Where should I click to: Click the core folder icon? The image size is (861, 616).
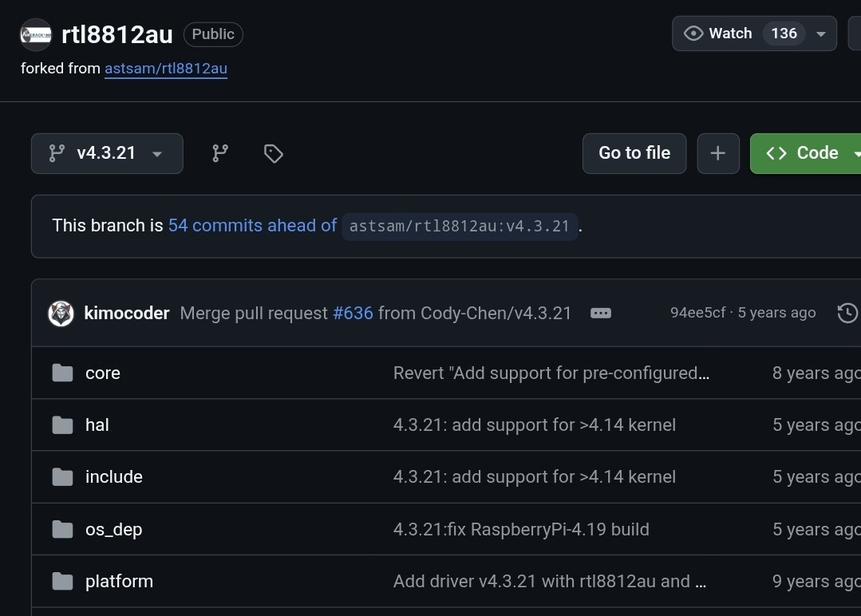pos(62,373)
